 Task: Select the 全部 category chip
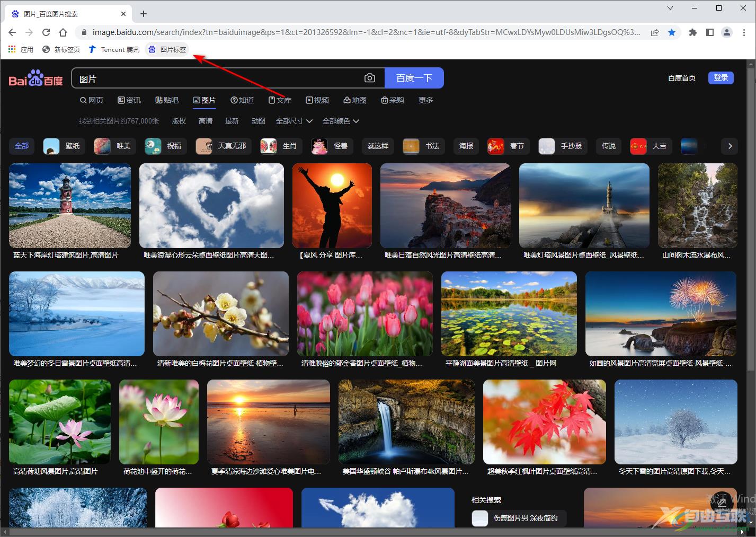click(22, 146)
